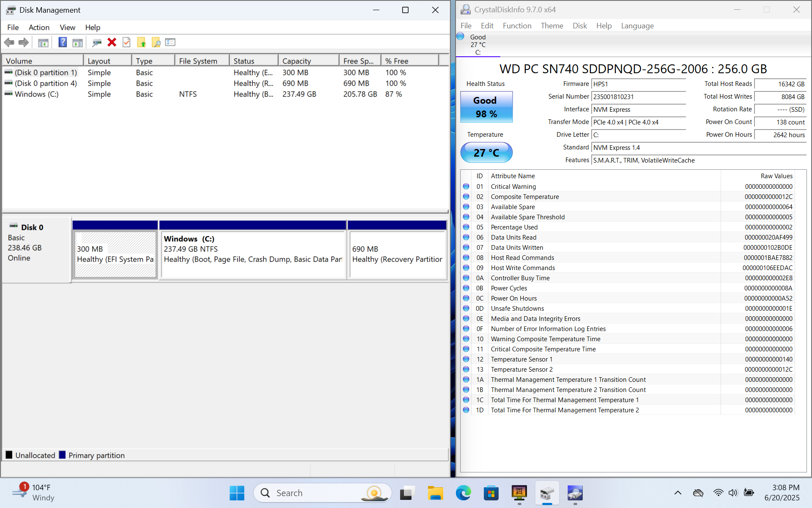Open the Windows Start menu
This screenshot has width=812, height=508.
[237, 493]
